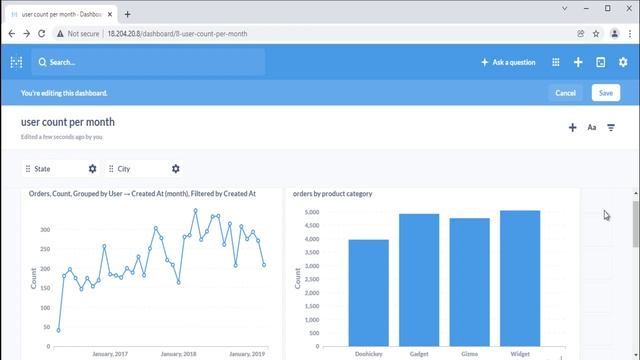
Task: Add a question with the dashboard plus icon
Action: (572, 127)
